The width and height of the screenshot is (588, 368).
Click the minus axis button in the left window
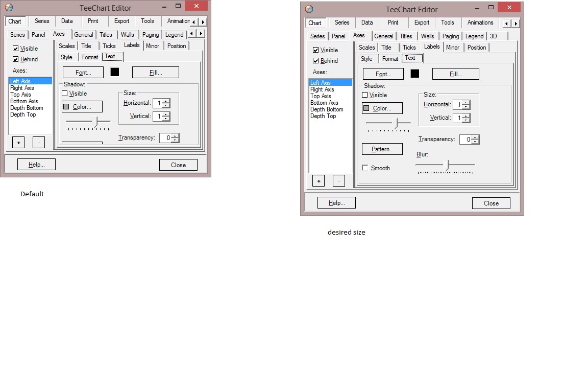[39, 142]
